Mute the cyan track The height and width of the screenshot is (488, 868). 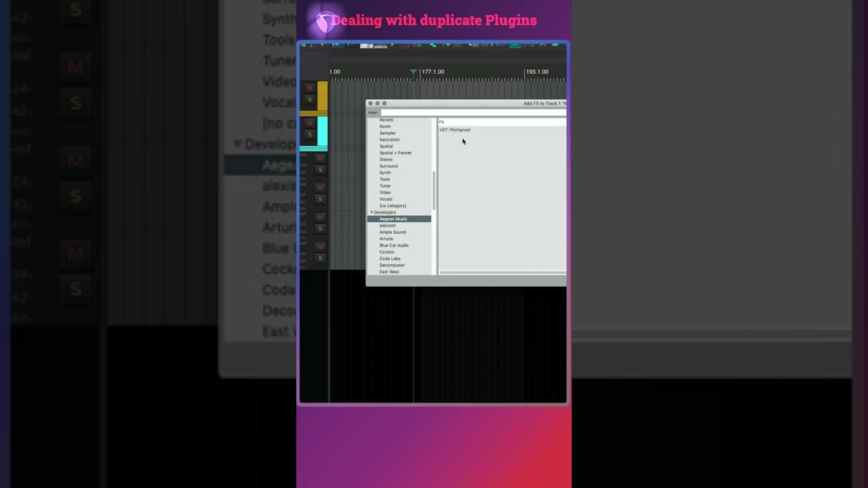(x=310, y=123)
